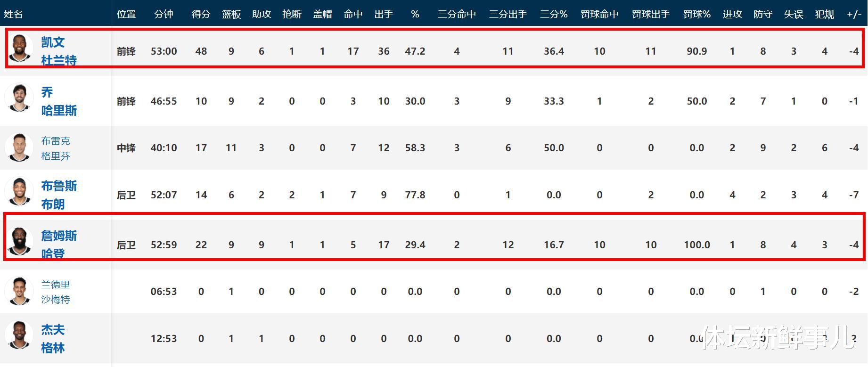Click Jeff Green's player avatar photo

19,336
